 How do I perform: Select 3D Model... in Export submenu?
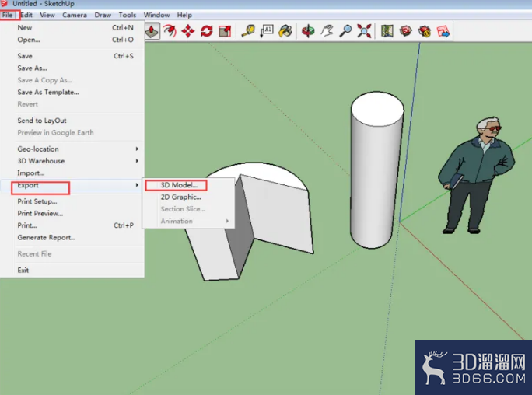pyautogui.click(x=188, y=185)
